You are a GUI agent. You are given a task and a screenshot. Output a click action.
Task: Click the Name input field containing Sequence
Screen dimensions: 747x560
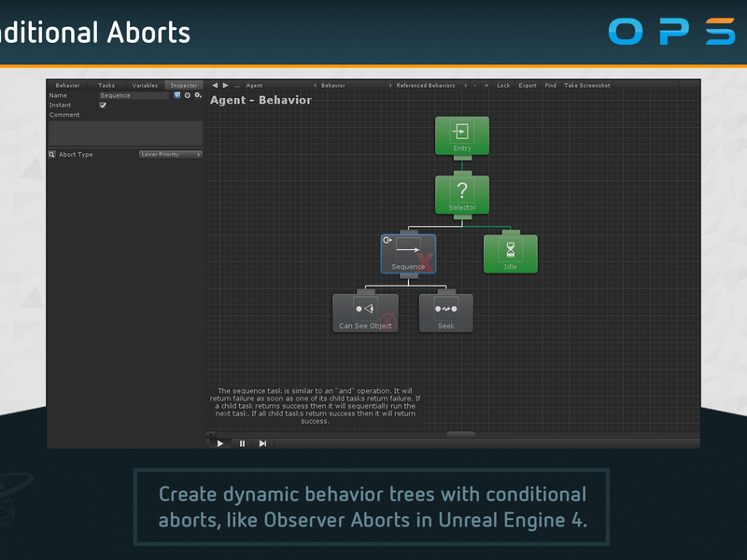tap(134, 95)
